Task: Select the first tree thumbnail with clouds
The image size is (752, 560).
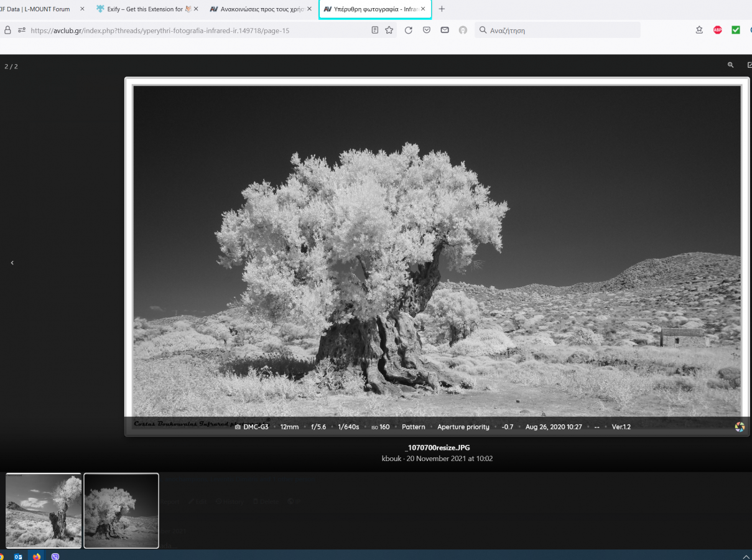Action: pos(44,511)
